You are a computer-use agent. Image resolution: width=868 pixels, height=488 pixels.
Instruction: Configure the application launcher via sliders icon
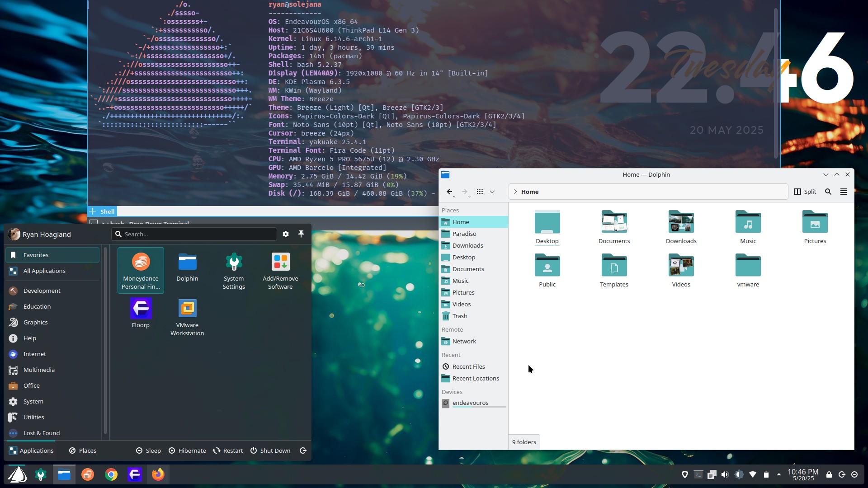(x=286, y=234)
